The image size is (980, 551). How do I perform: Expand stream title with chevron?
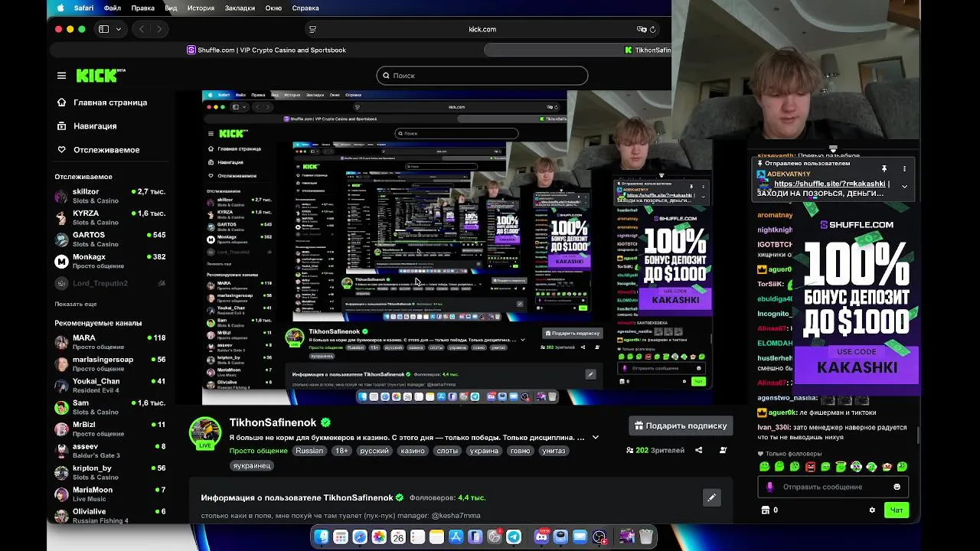(x=596, y=438)
